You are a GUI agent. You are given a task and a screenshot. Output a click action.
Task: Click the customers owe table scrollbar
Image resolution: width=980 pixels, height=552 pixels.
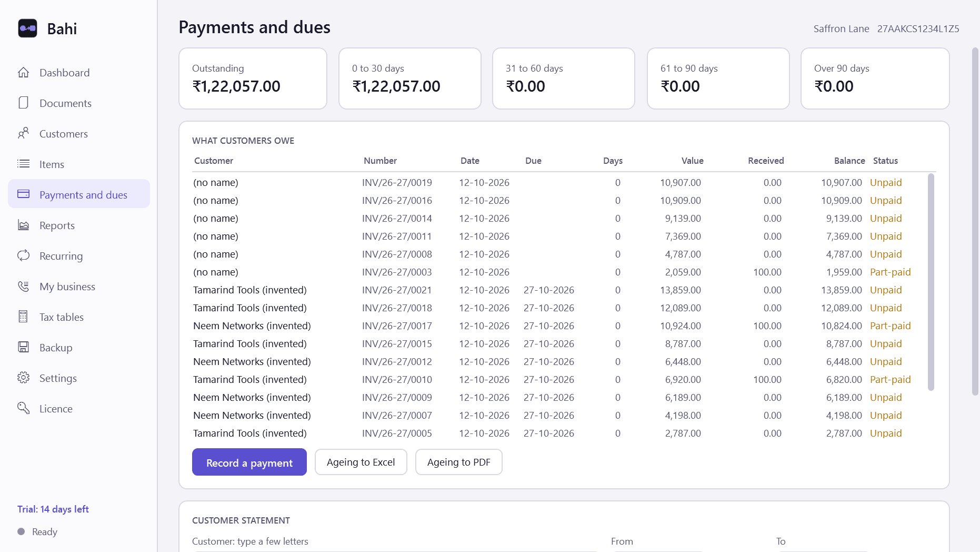click(x=931, y=282)
